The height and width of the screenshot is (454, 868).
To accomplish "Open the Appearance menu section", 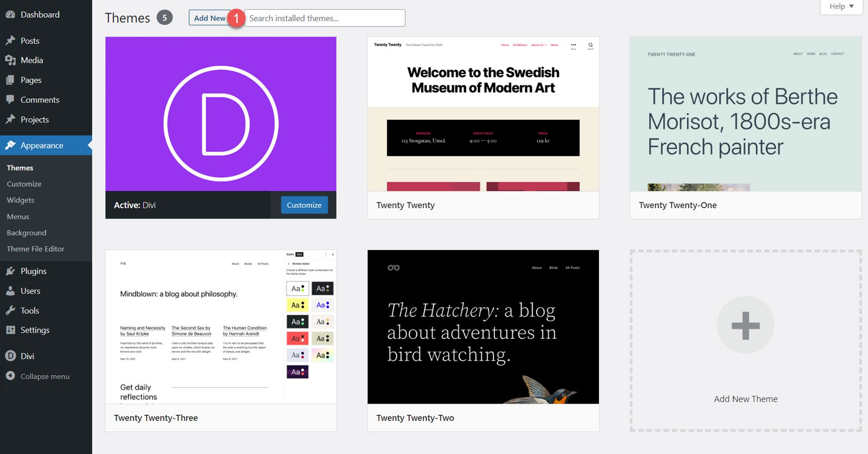I will click(x=41, y=146).
